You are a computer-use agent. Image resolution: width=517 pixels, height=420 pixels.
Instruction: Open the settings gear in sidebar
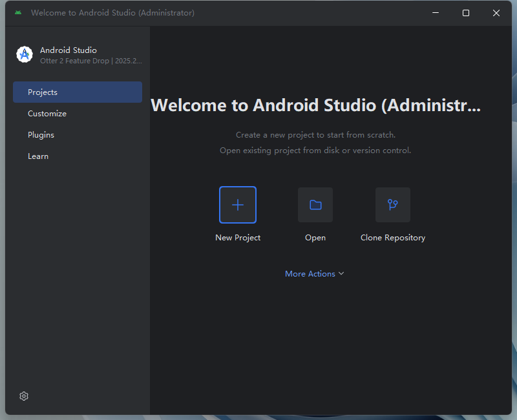pos(24,396)
